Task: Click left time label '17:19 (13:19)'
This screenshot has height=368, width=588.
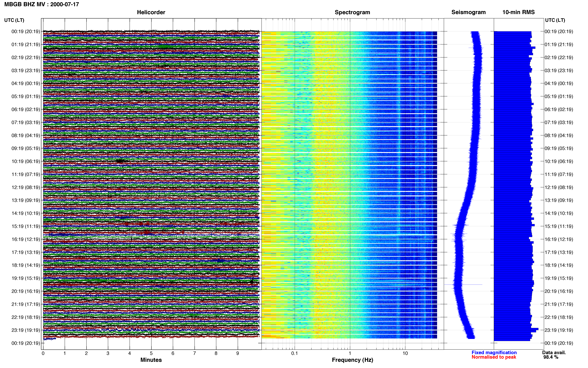Action: [26, 252]
